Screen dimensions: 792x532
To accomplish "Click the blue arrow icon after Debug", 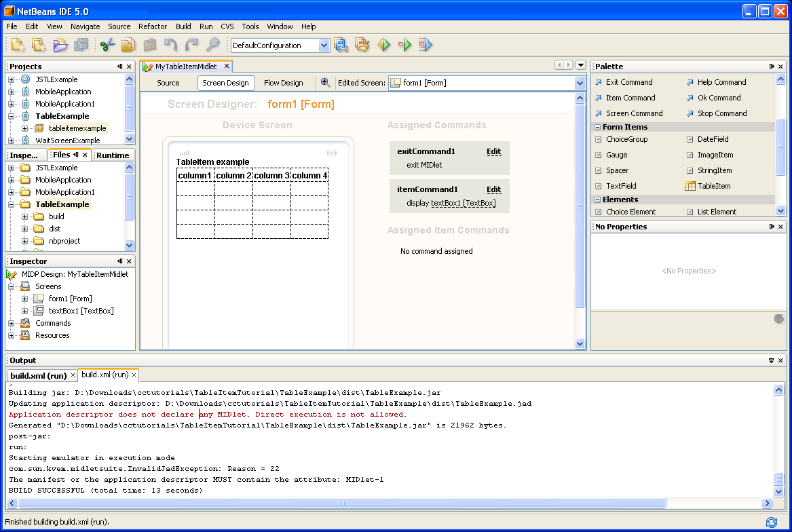I will (x=426, y=45).
